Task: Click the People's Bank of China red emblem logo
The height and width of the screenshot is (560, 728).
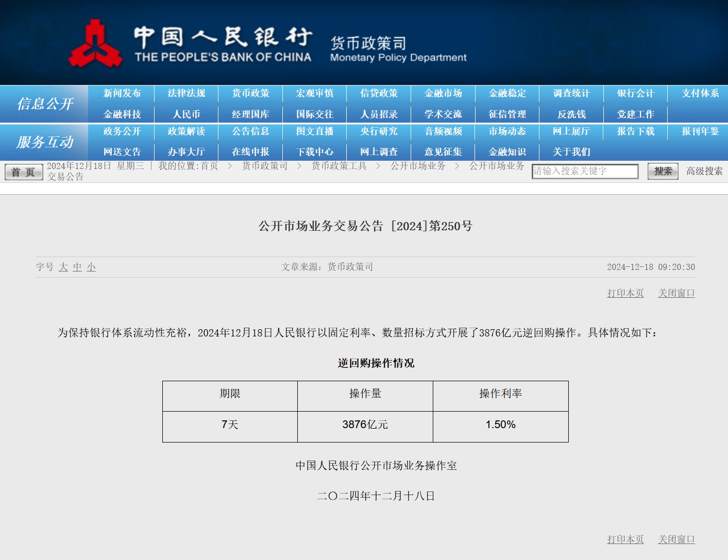Action: pos(96,44)
